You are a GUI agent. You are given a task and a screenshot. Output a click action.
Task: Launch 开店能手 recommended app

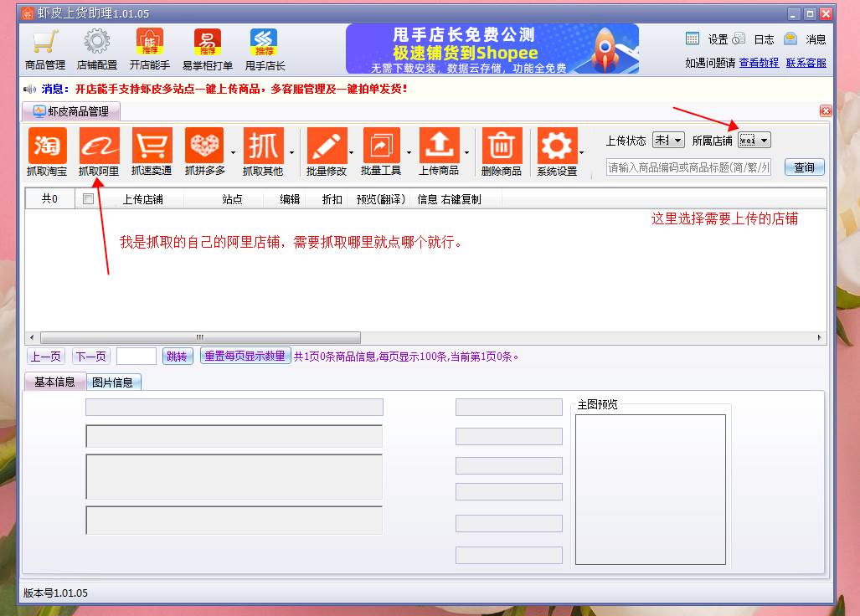(x=150, y=50)
